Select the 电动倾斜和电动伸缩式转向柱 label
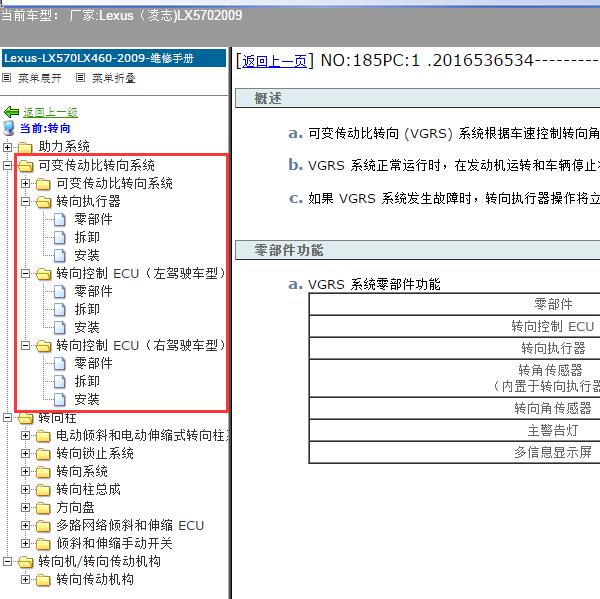 142,436
